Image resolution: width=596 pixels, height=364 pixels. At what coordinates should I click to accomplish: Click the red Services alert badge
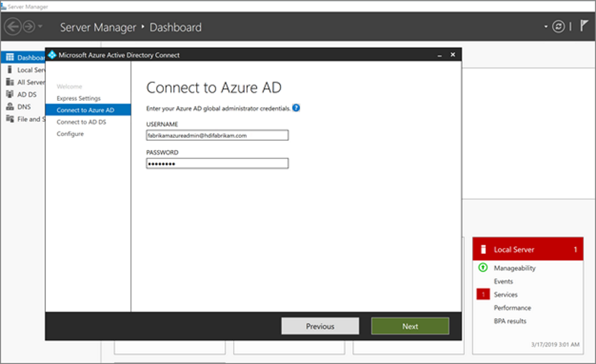tap(483, 295)
